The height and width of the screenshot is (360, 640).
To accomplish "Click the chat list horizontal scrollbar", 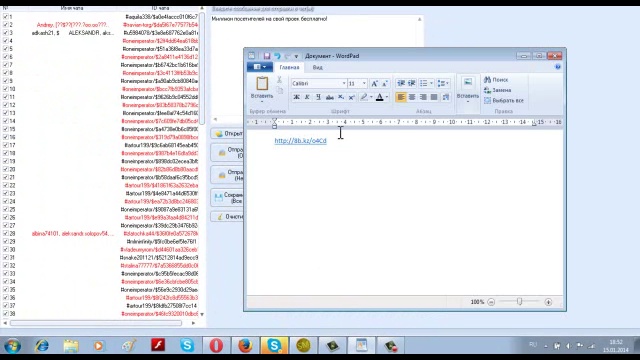I will [96, 323].
